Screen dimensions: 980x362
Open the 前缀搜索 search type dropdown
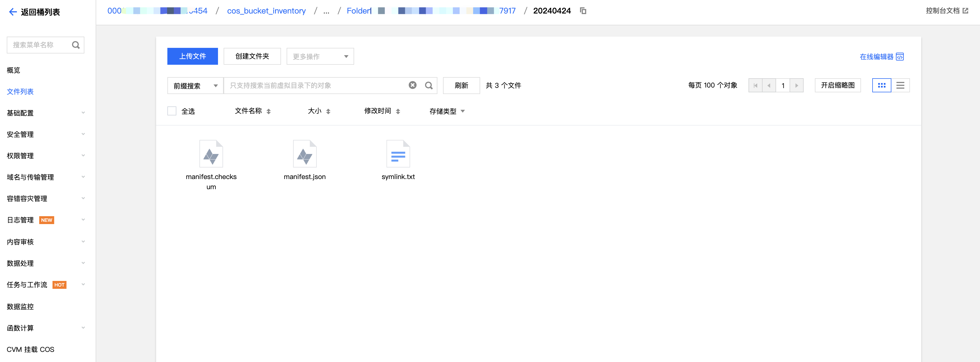coord(195,86)
